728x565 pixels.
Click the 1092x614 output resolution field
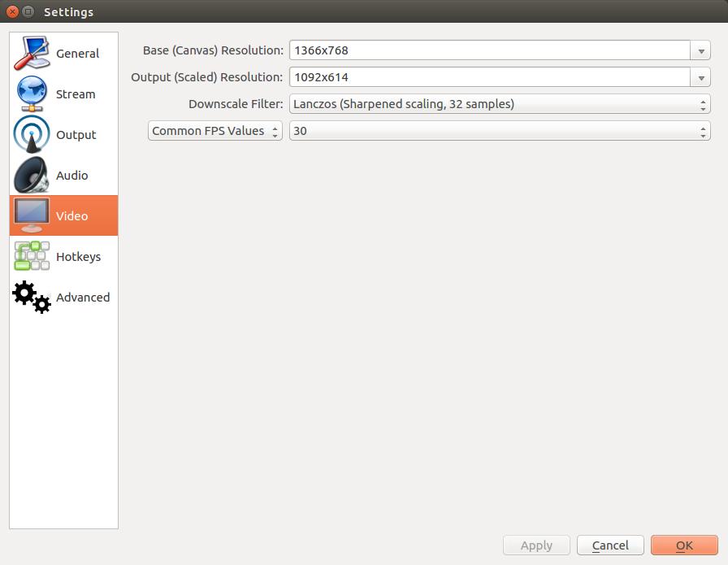490,77
